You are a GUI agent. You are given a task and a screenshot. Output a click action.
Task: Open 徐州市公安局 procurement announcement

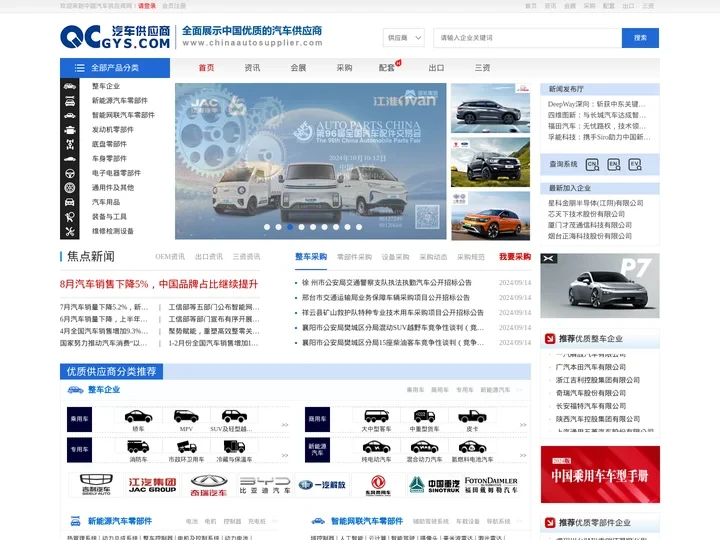tap(387, 283)
